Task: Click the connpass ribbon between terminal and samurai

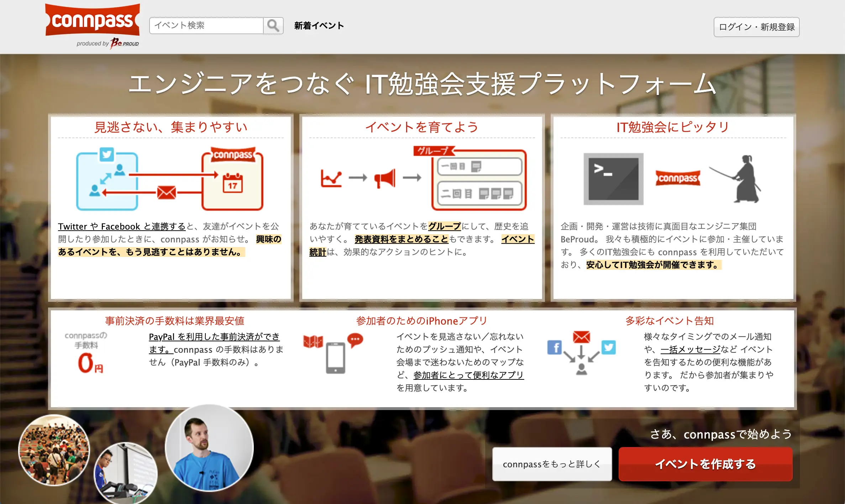Action: tap(678, 178)
